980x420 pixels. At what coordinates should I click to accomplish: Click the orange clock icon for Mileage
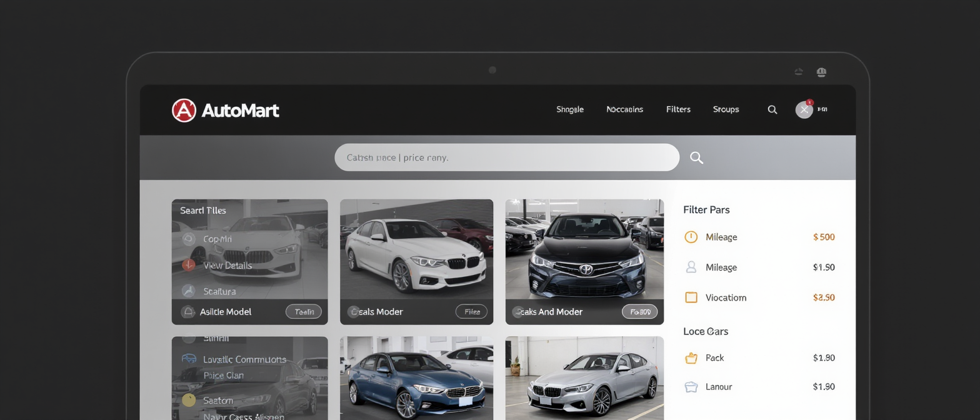(x=691, y=237)
